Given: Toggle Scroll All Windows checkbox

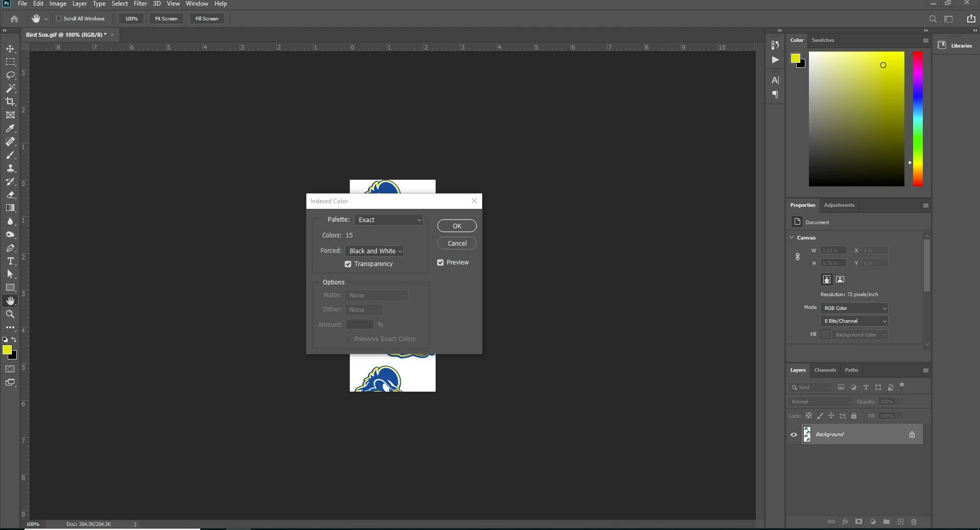Looking at the screenshot, I should (x=59, y=18).
